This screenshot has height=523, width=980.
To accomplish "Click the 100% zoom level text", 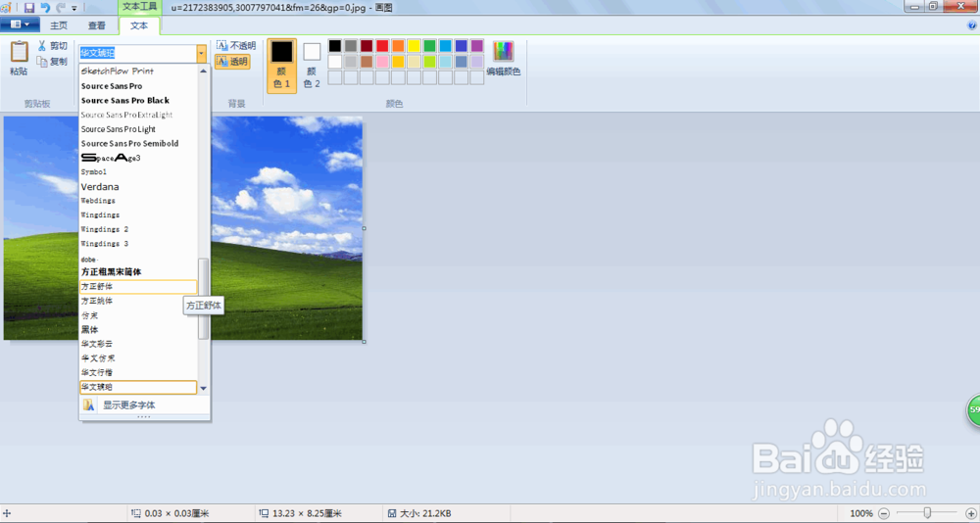I will (x=861, y=513).
